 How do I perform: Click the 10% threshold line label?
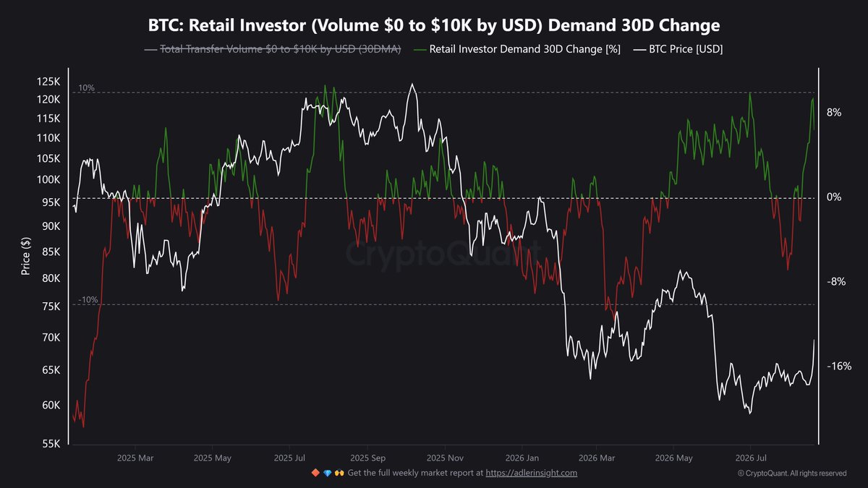coord(86,87)
